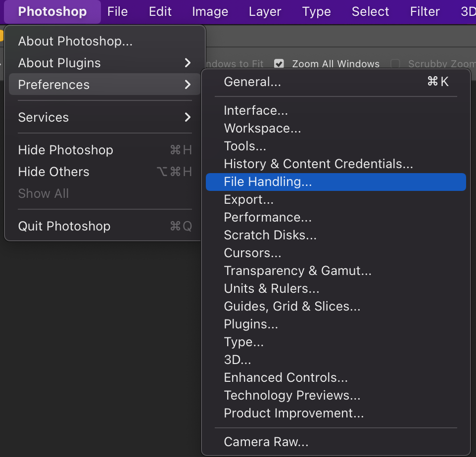This screenshot has width=476, height=457.
Task: Open the Type menu
Action: 316,11
